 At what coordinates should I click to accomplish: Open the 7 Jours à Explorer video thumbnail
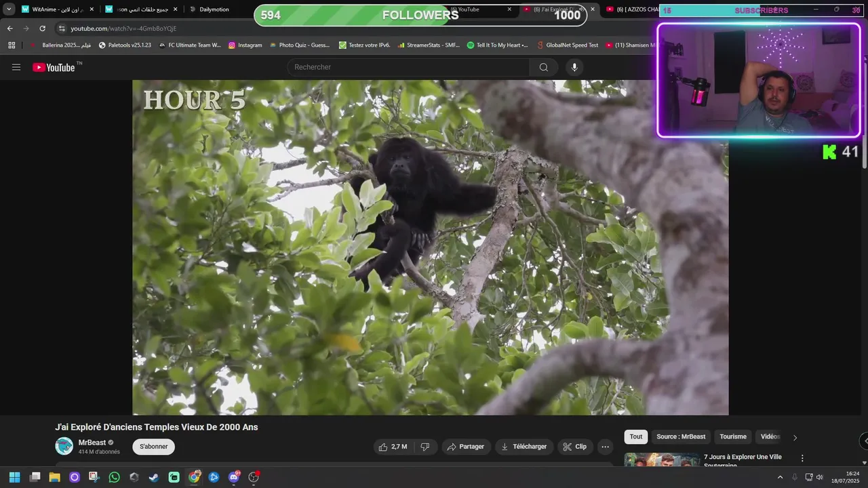coord(662,460)
